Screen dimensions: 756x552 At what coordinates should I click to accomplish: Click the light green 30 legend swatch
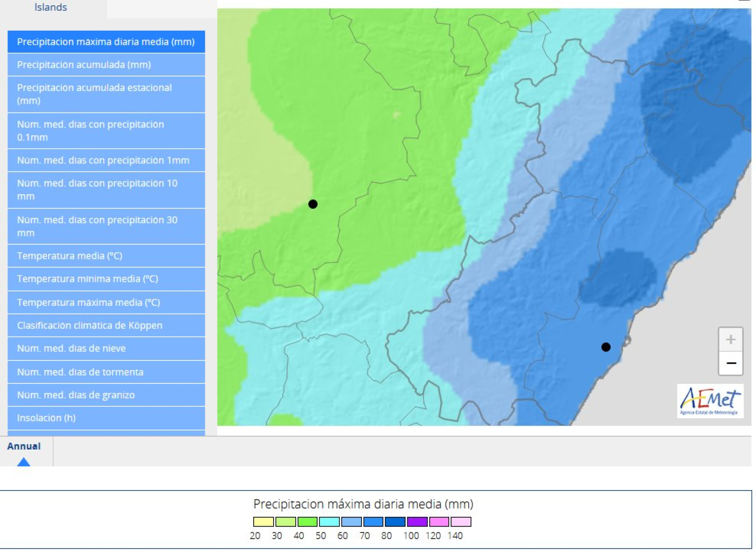coord(286,522)
